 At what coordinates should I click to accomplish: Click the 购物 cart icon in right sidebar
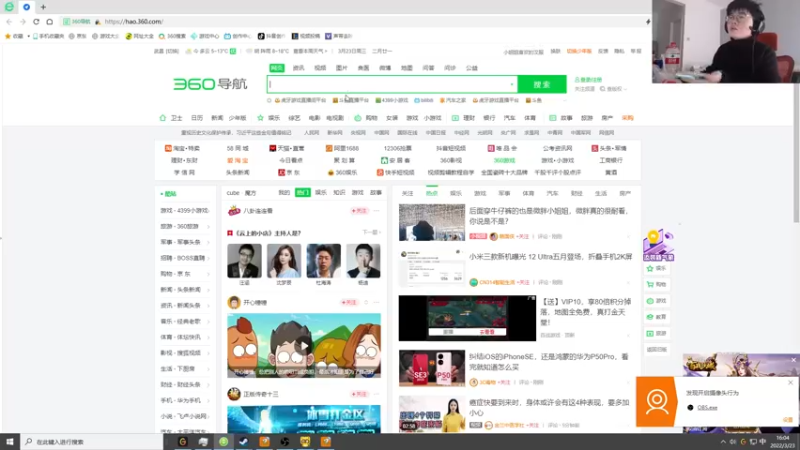[650, 285]
